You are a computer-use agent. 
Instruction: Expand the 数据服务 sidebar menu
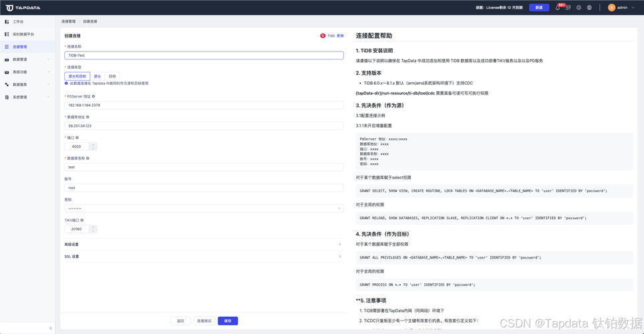click(49, 85)
